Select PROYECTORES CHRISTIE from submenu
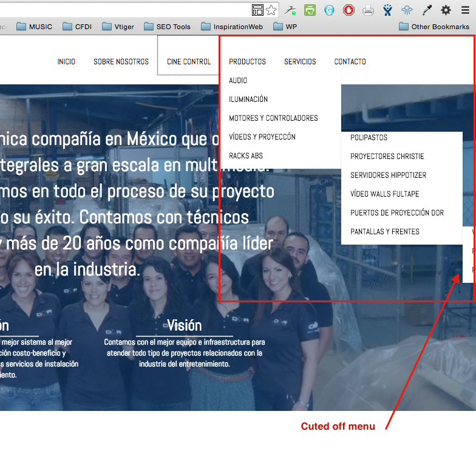This screenshot has width=476, height=451. (387, 156)
